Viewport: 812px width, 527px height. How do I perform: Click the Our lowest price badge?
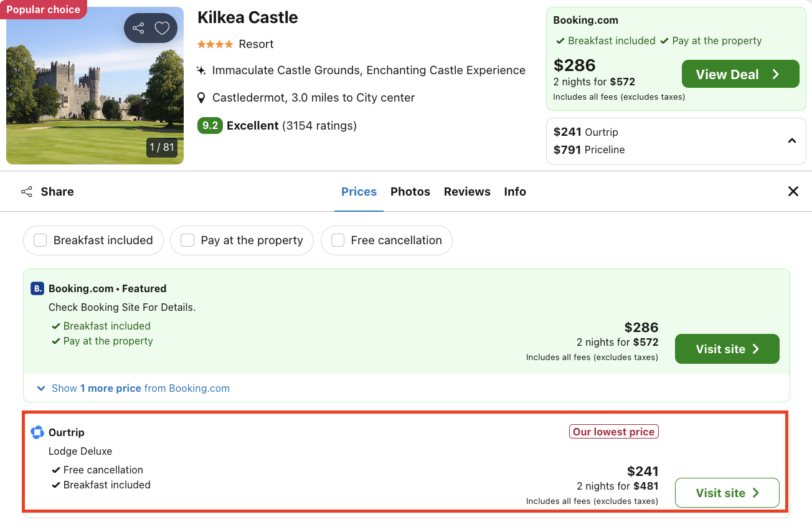(614, 432)
